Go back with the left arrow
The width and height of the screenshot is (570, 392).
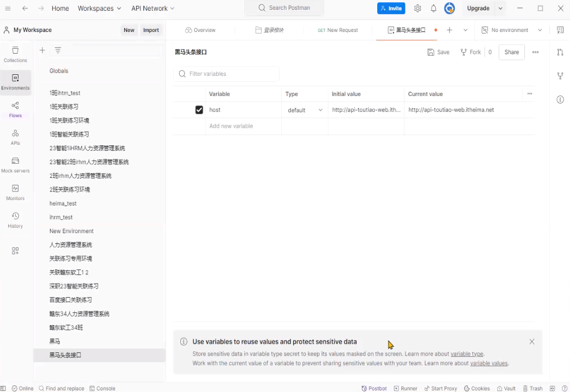coord(25,8)
